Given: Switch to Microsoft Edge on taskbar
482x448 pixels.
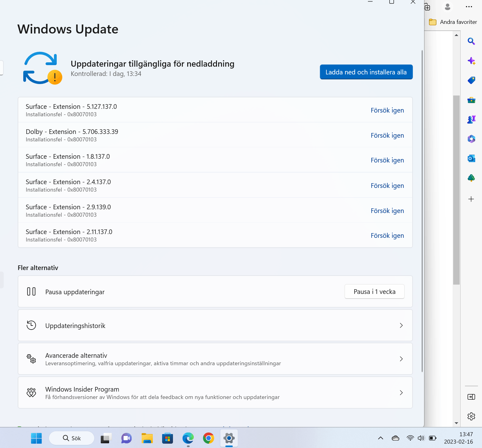Looking at the screenshot, I should pyautogui.click(x=188, y=438).
